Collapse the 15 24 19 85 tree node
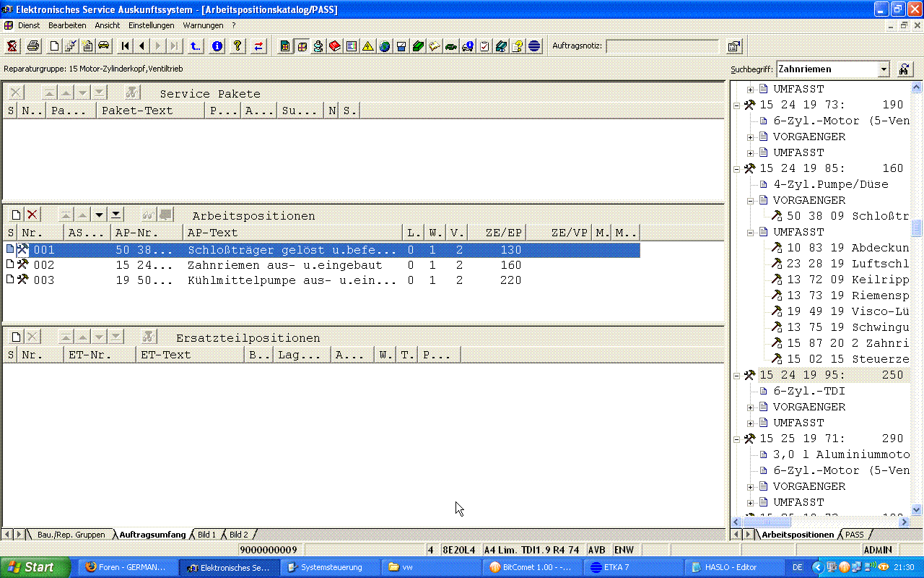Screen dimensions: 924x578 point(737,168)
